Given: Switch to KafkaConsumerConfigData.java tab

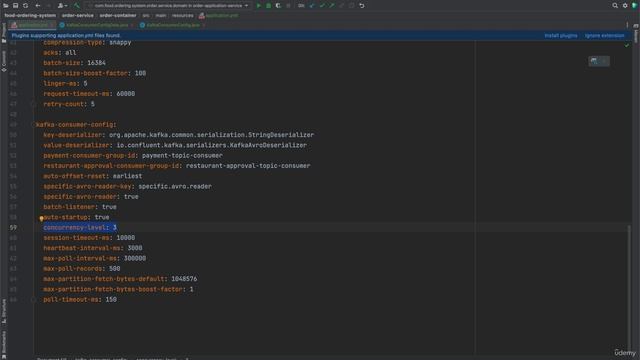Looking at the screenshot, I should tap(97, 25).
